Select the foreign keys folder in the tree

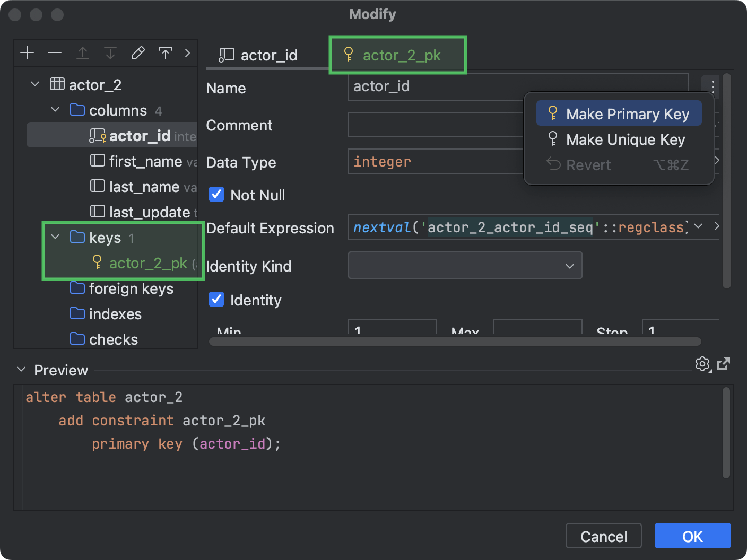[x=131, y=288]
